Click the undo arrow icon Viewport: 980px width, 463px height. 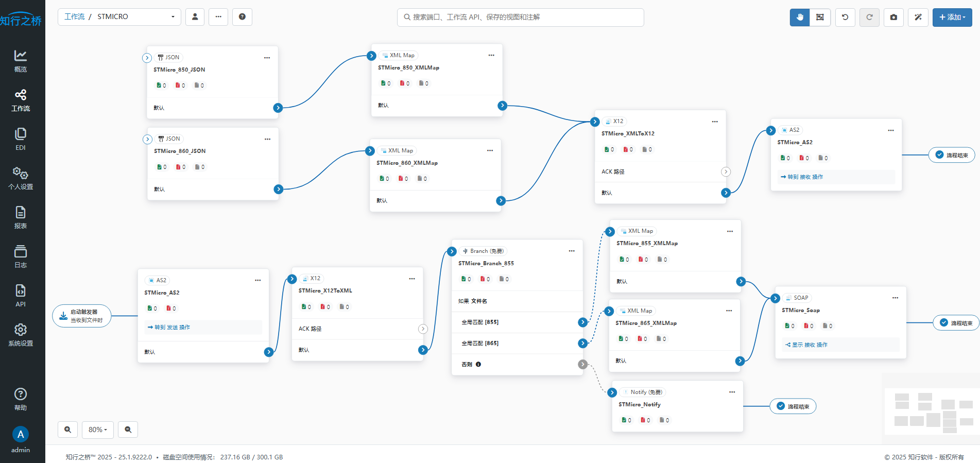point(845,17)
